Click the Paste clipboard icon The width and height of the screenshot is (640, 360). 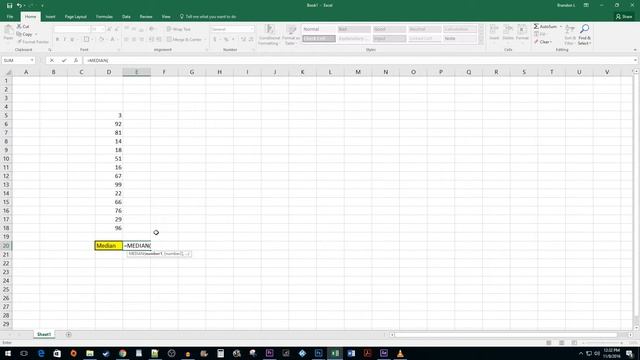[8, 30]
